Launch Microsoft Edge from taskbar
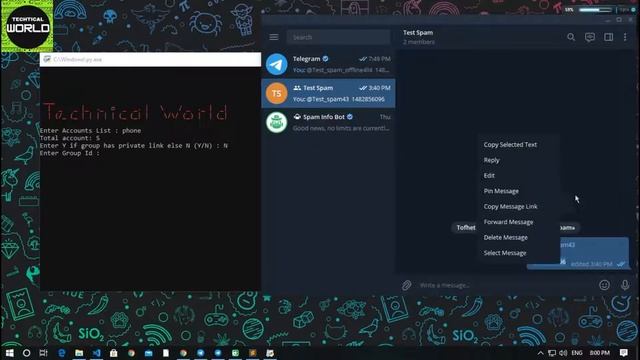 pyautogui.click(x=62, y=353)
